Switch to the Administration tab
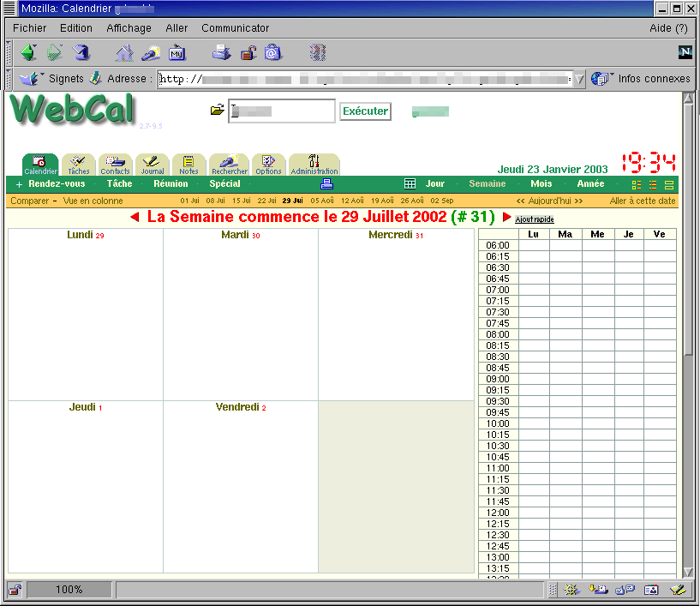The width and height of the screenshot is (700, 606). (x=314, y=165)
